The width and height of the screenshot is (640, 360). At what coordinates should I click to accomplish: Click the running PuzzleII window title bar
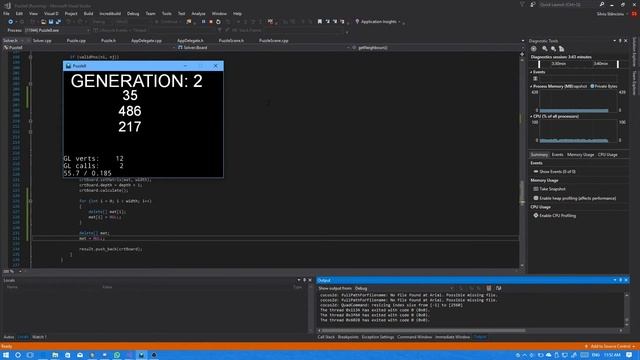143,66
